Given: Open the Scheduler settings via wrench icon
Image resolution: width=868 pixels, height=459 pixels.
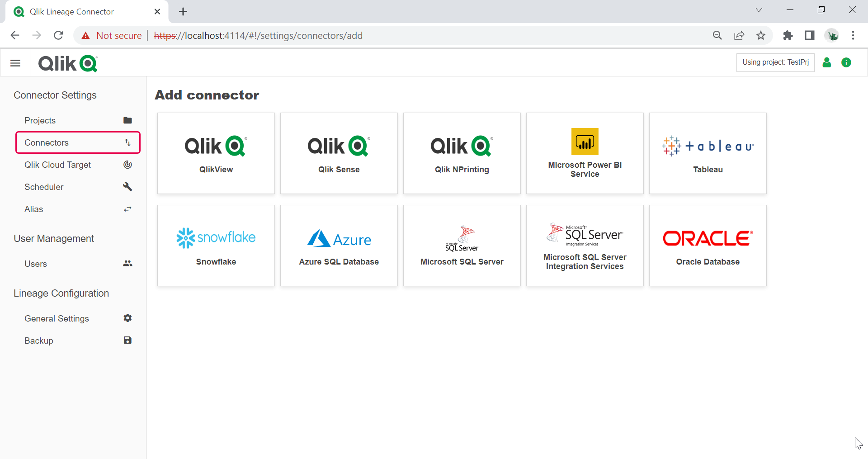Looking at the screenshot, I should 127,187.
